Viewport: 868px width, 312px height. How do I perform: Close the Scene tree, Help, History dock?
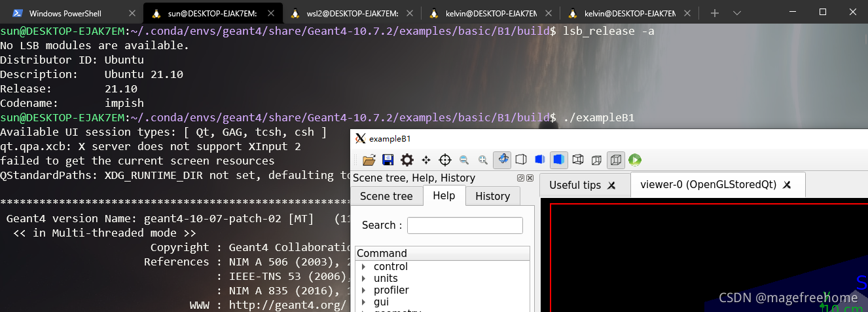pyautogui.click(x=530, y=178)
